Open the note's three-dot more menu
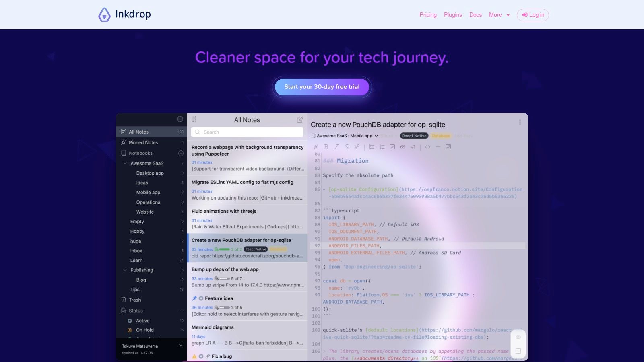Viewport: 644px width, 362px height. (520, 122)
